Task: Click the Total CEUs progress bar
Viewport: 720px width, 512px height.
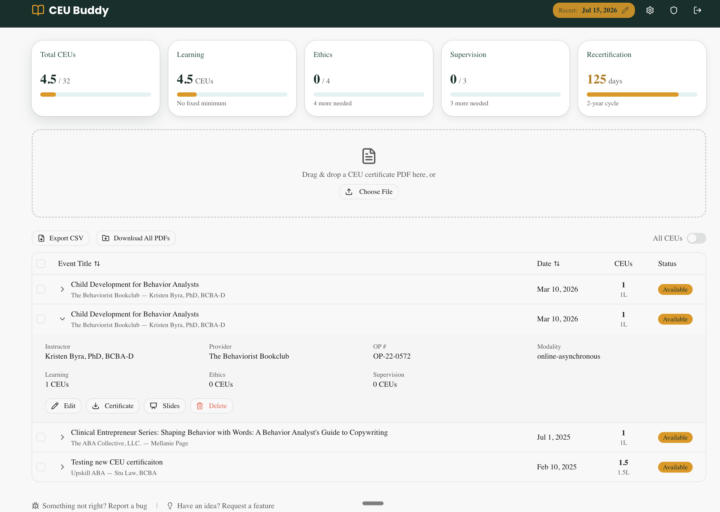Action: point(95,94)
